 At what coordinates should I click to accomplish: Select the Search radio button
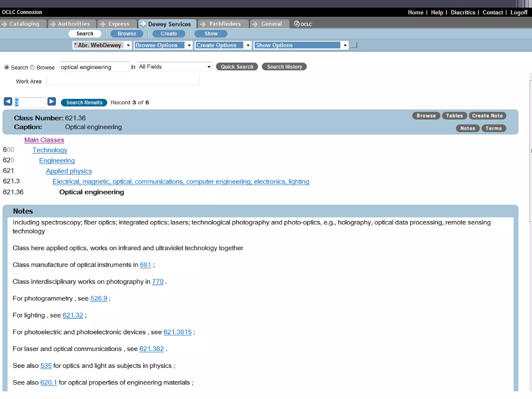click(7, 68)
